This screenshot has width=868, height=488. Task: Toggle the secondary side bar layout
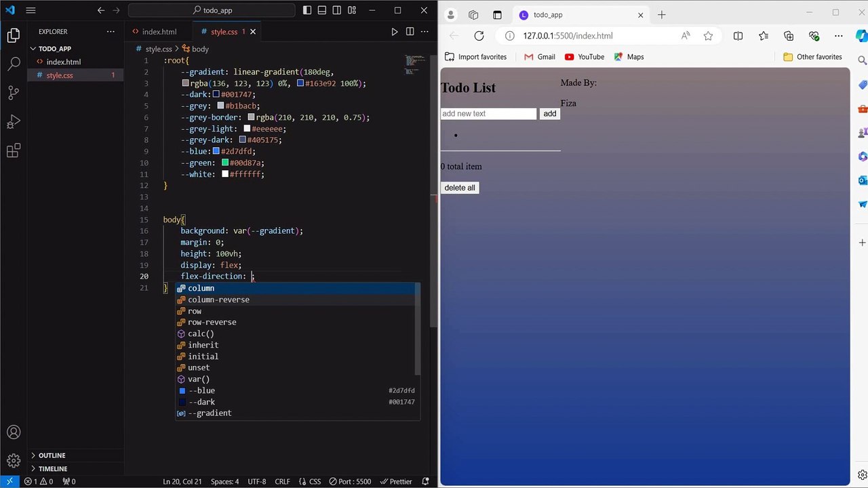337,10
